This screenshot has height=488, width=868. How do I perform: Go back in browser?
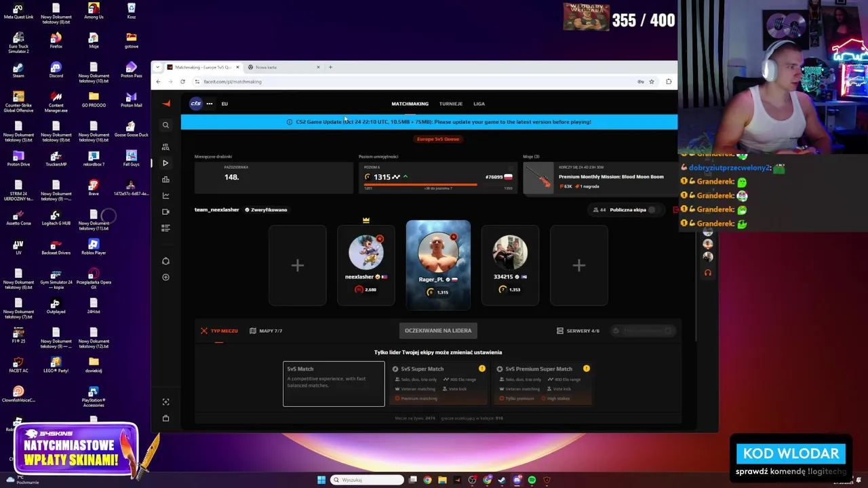pyautogui.click(x=158, y=81)
